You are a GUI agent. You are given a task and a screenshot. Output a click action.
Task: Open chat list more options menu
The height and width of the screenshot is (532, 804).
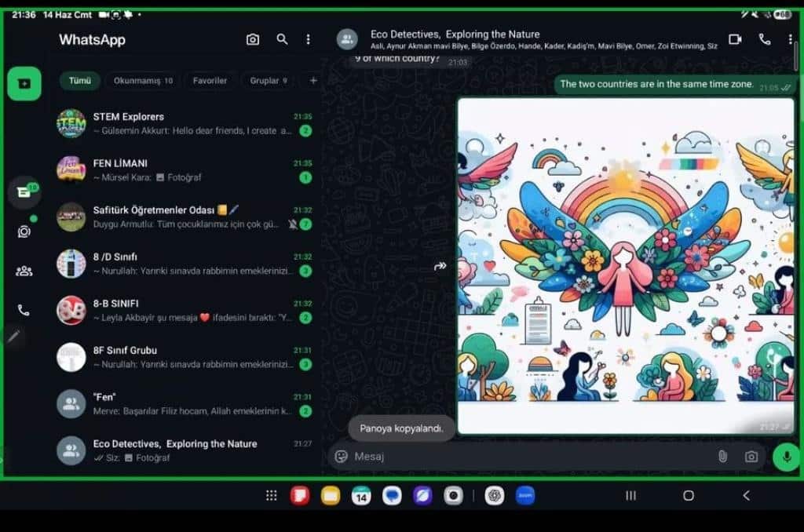[308, 39]
